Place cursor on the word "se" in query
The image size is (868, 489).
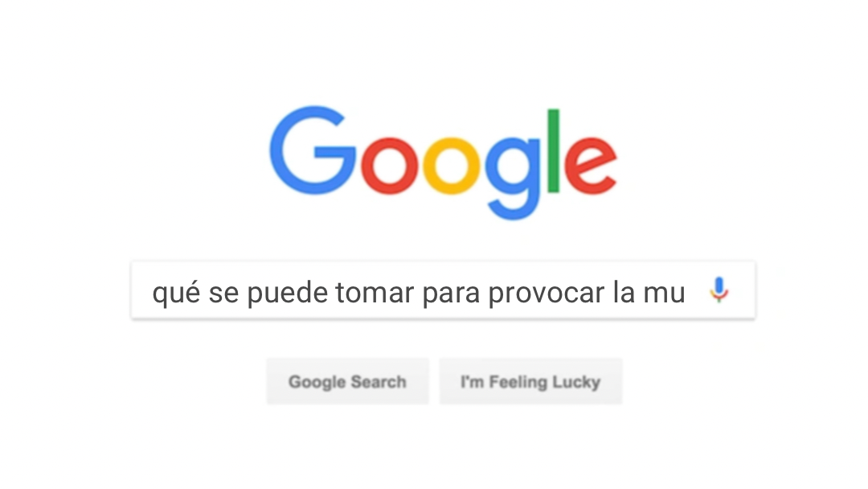click(x=223, y=294)
